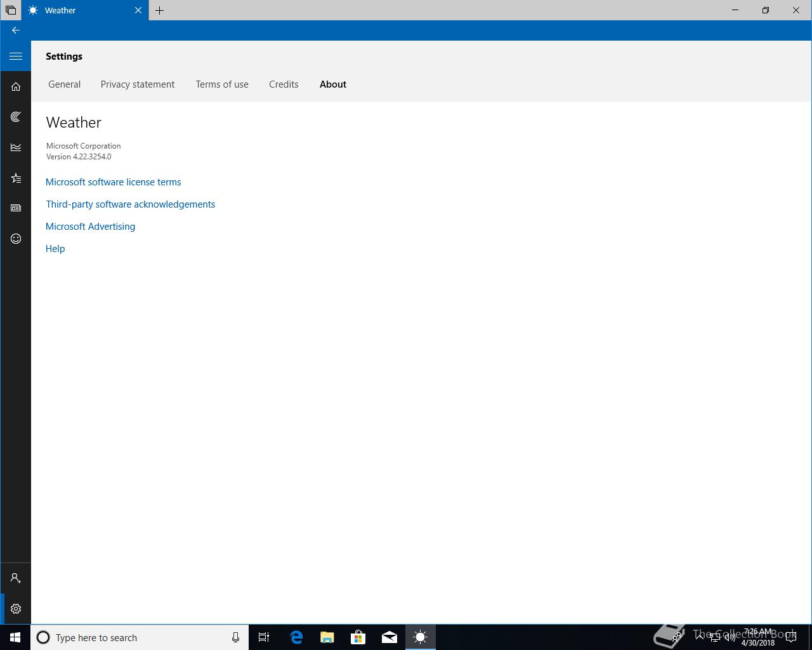Open the tab sets overview icon
Screen dimensions: 812x650
tap(11, 10)
